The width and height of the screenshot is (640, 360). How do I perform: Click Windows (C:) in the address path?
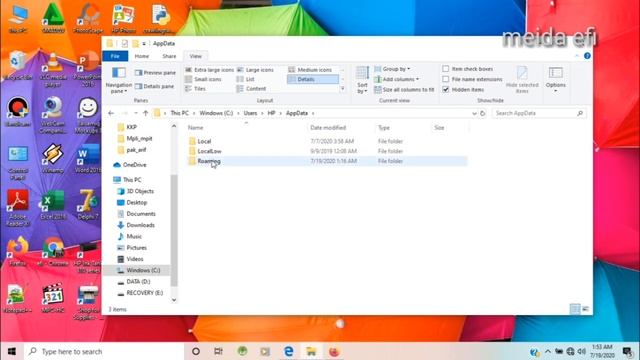click(216, 113)
